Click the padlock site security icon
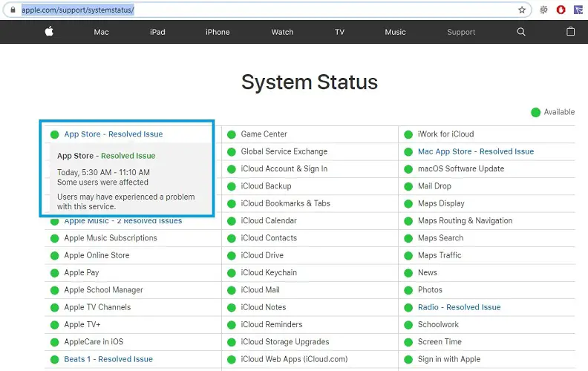Screen dimensions: 588x371 (x=13, y=10)
